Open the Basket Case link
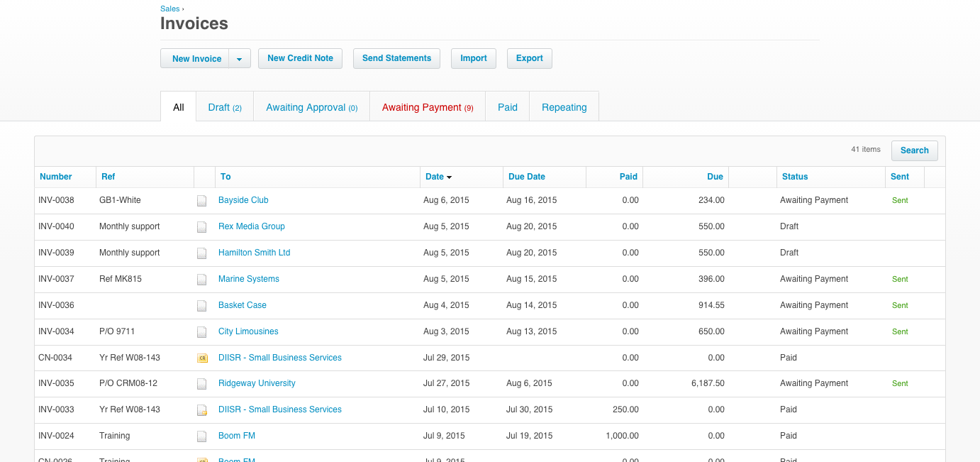Image resolution: width=980 pixels, height=462 pixels. pyautogui.click(x=243, y=305)
